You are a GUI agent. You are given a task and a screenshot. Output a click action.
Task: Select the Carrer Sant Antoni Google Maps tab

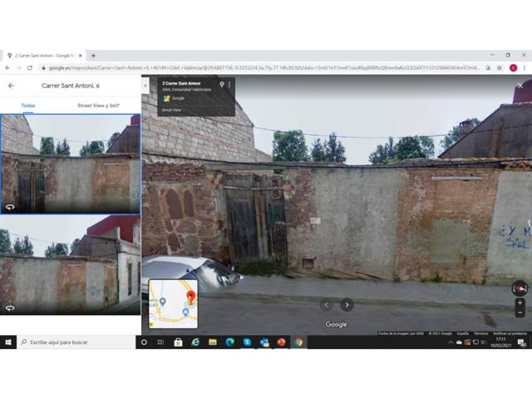[42, 56]
